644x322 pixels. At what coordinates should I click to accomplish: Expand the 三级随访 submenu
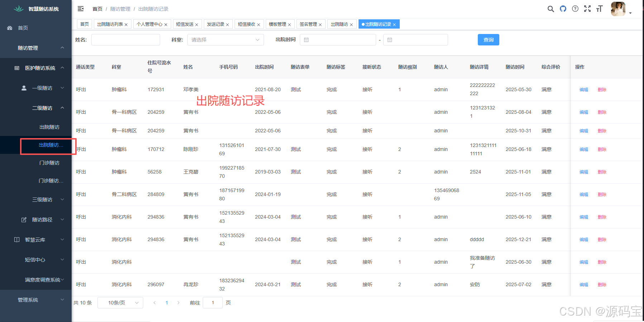36,200
